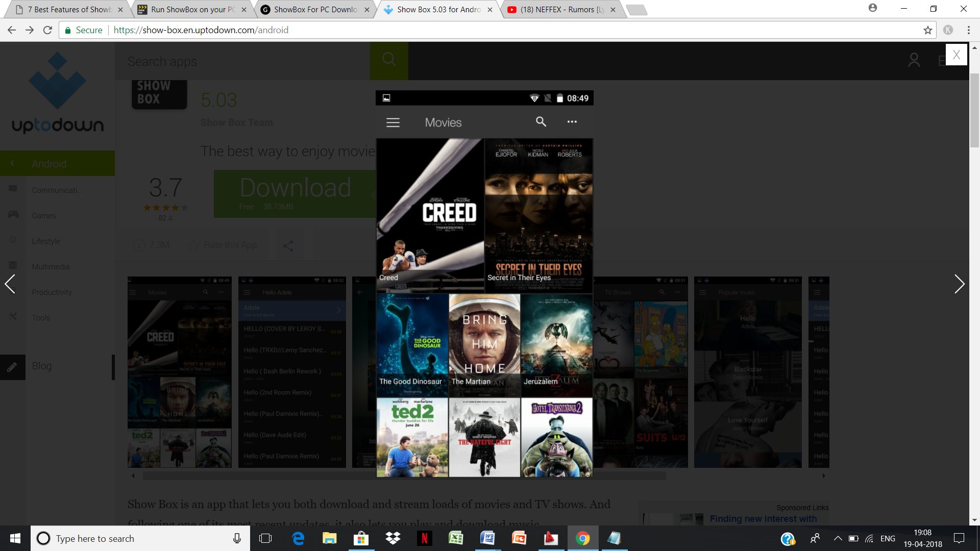Show next screenshot with right arrow
The width and height of the screenshot is (980, 551).
click(x=960, y=284)
